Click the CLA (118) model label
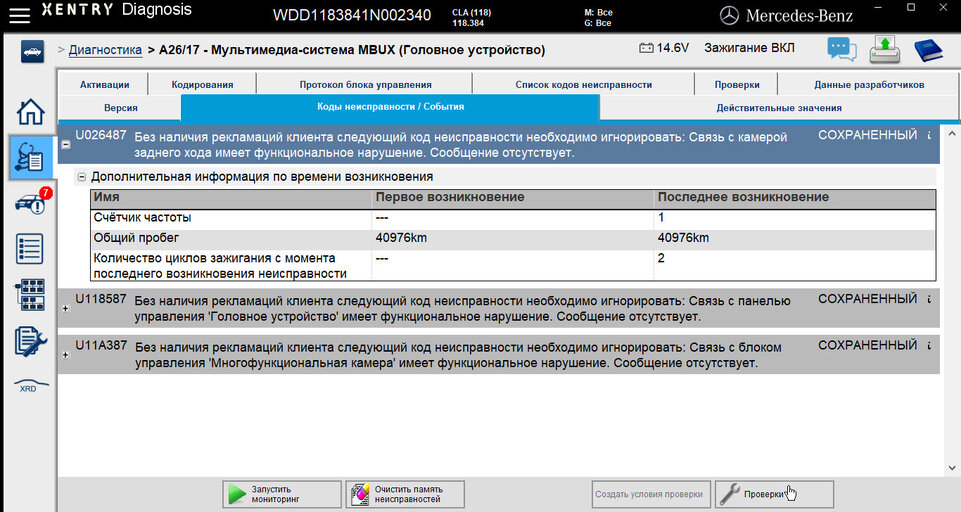 click(471, 12)
